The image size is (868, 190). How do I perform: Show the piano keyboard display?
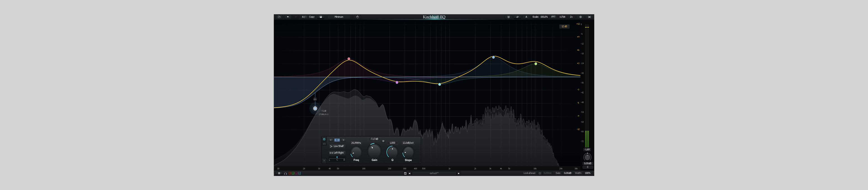click(321, 17)
